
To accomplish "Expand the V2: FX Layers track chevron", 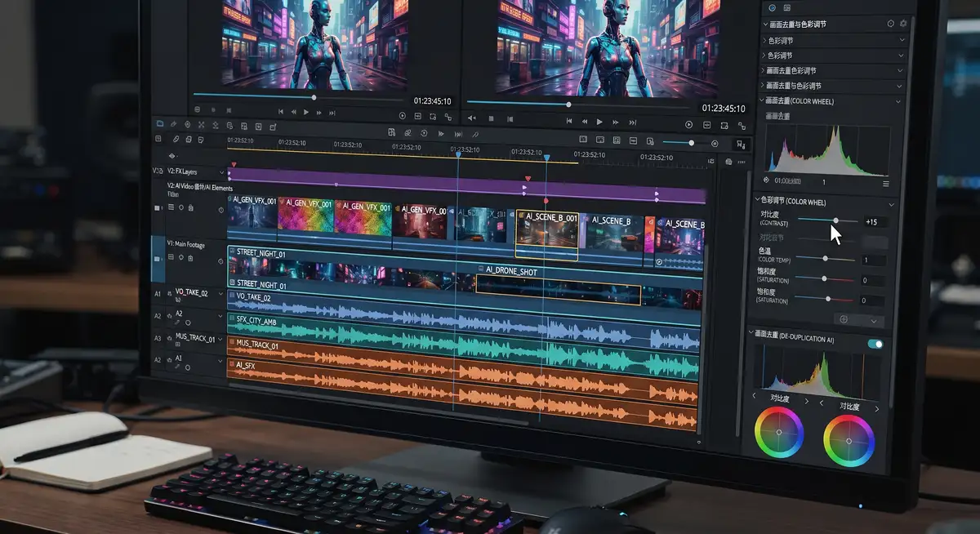I will (x=221, y=173).
